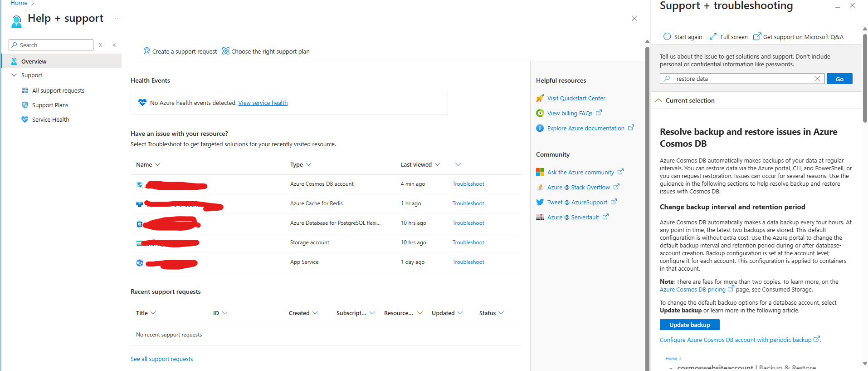This screenshot has width=868, height=371.
Task: Click the Go button
Action: pos(839,79)
